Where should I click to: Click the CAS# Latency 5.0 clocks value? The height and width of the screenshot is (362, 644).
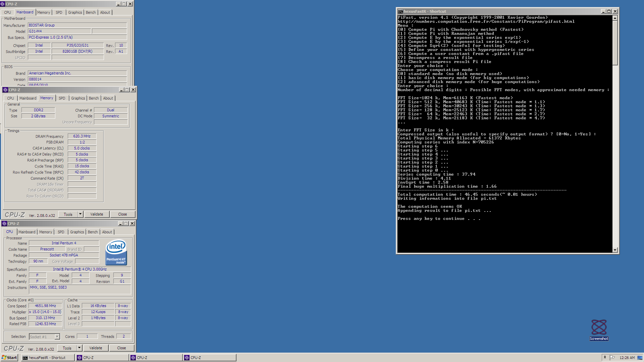coord(82,148)
